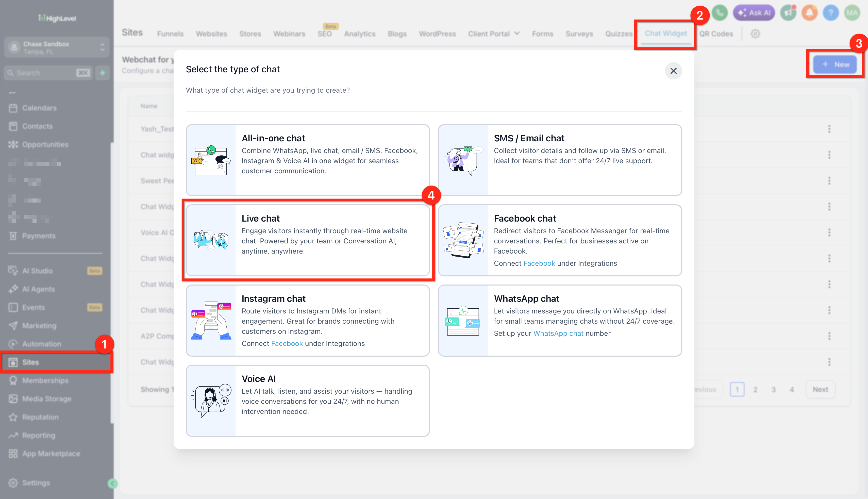Go to page 2 of the widget list

(x=755, y=389)
